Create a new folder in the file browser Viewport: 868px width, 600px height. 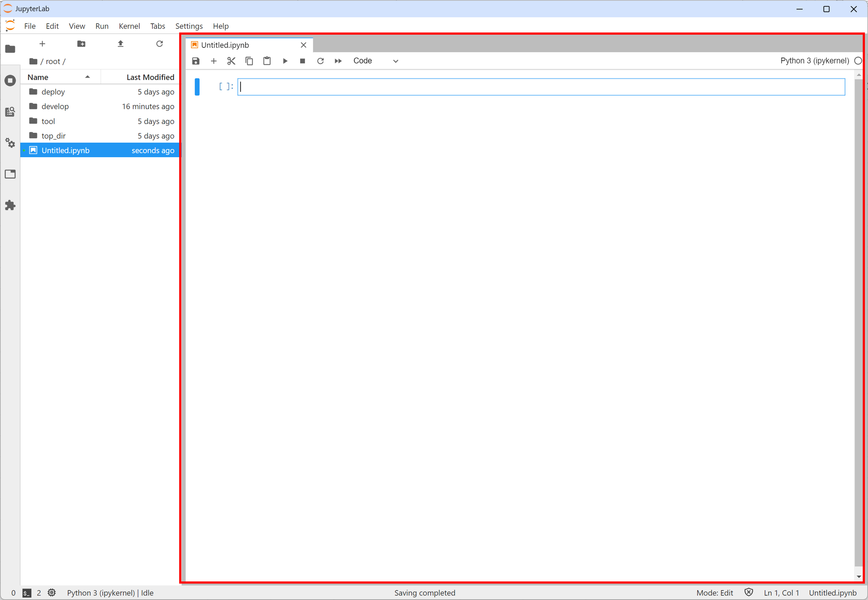[81, 44]
